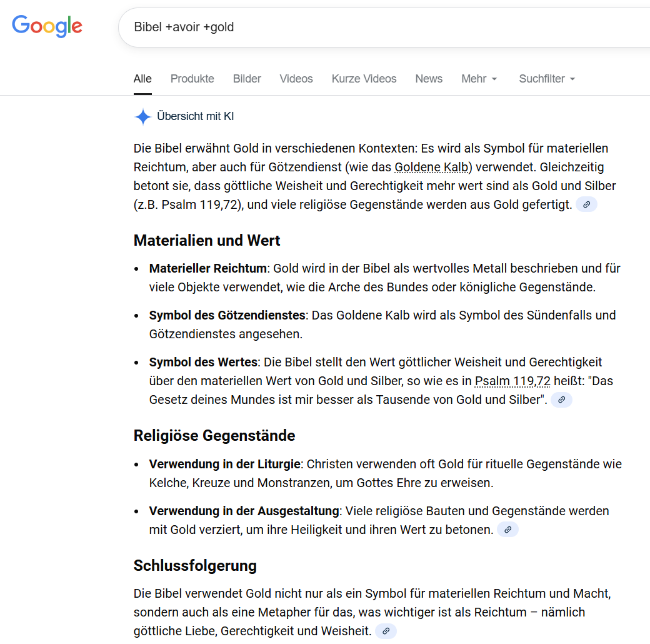Image resolution: width=650 pixels, height=644 pixels.
Task: Open source link after Schlussfolgerung paragraph
Action: [x=386, y=631]
